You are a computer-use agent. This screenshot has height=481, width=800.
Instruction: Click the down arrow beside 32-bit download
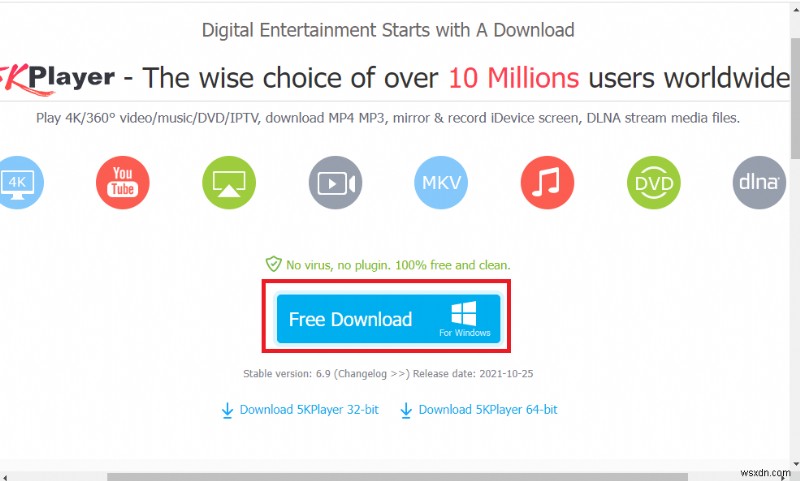pyautogui.click(x=227, y=411)
